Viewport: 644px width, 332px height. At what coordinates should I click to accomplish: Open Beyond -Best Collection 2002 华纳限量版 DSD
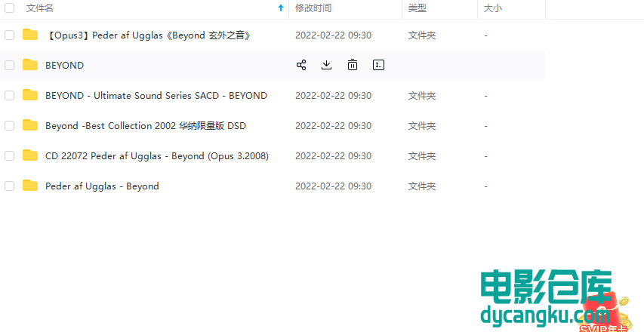[x=146, y=125]
